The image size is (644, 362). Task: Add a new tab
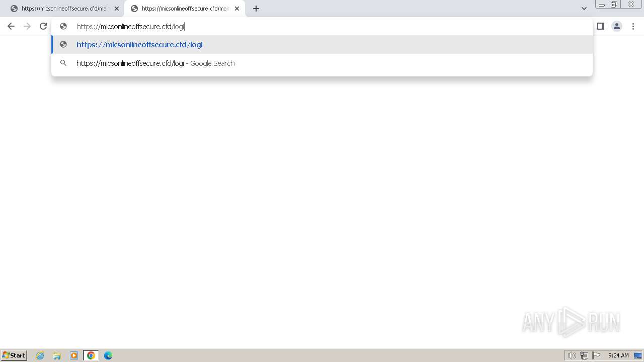click(256, 9)
